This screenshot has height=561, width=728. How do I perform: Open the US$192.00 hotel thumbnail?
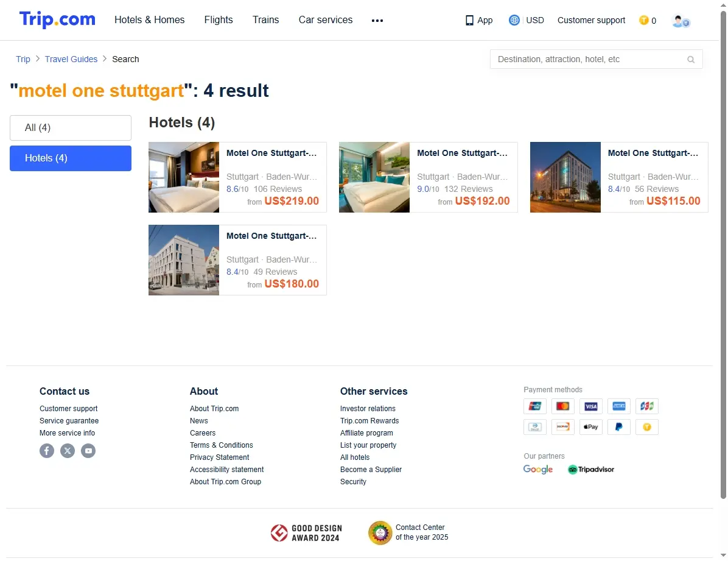pyautogui.click(x=374, y=177)
